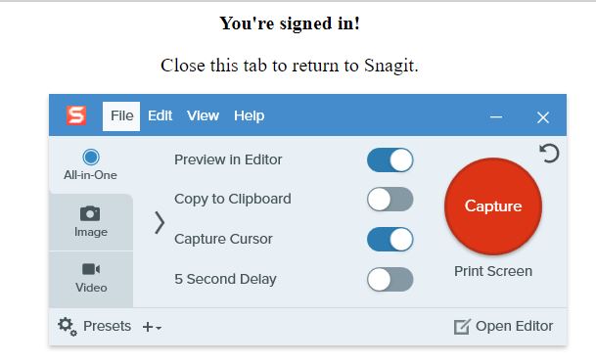The image size is (596, 364).
Task: Enable the Copy to Clipboard toggle
Action: (x=390, y=199)
